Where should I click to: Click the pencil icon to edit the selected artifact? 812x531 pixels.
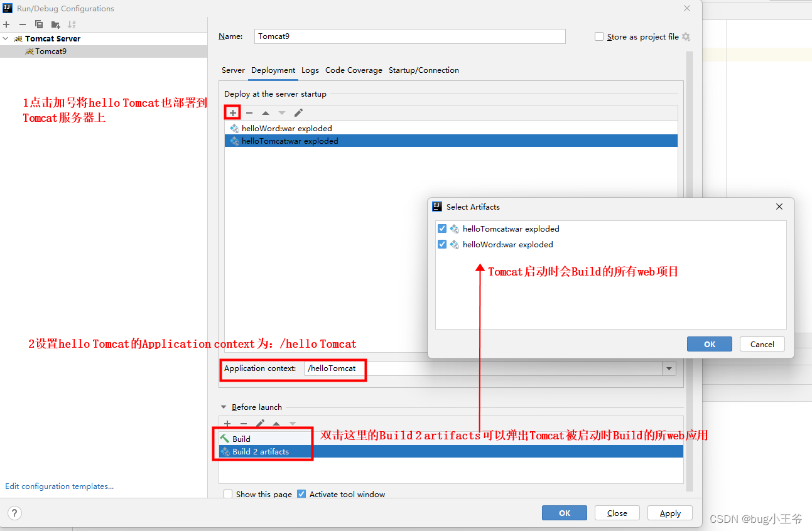(x=298, y=112)
